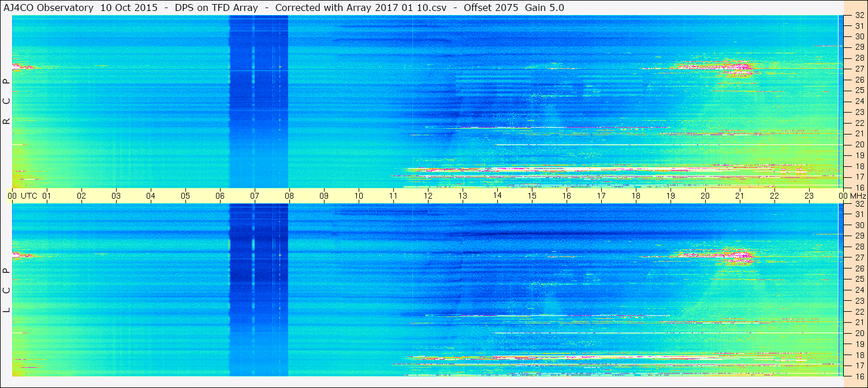Click the 30 MHz label on RCP frequency scale

[859, 36]
